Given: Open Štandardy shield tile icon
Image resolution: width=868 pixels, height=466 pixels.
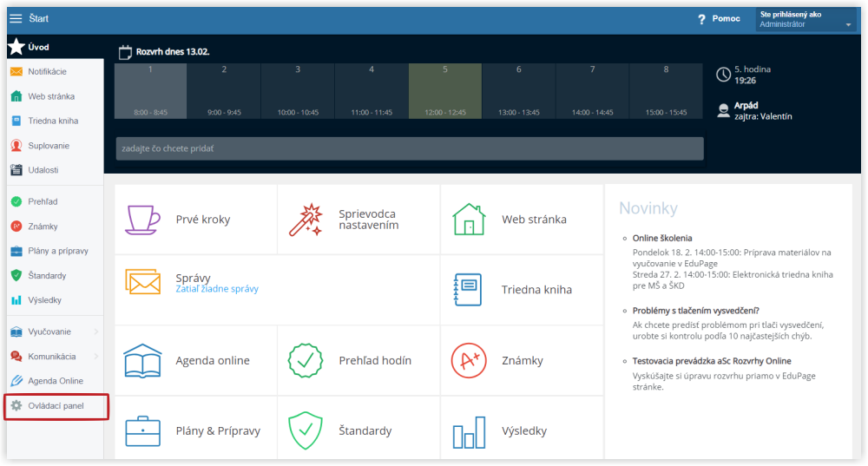Looking at the screenshot, I should tap(306, 430).
